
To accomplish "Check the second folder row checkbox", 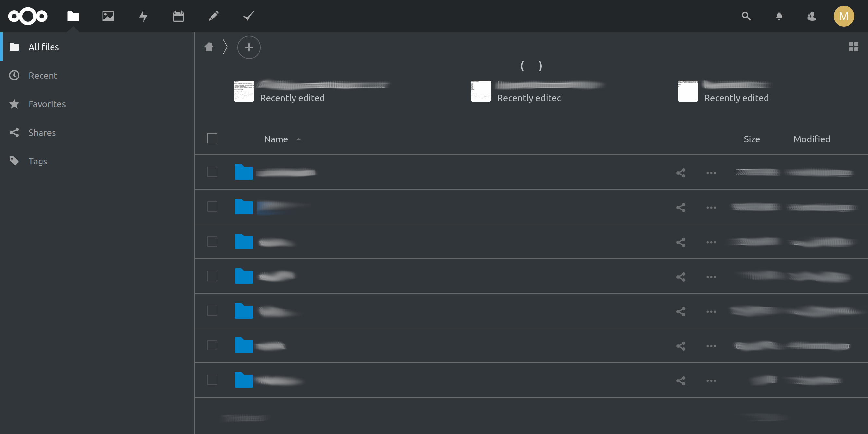I will (x=212, y=207).
